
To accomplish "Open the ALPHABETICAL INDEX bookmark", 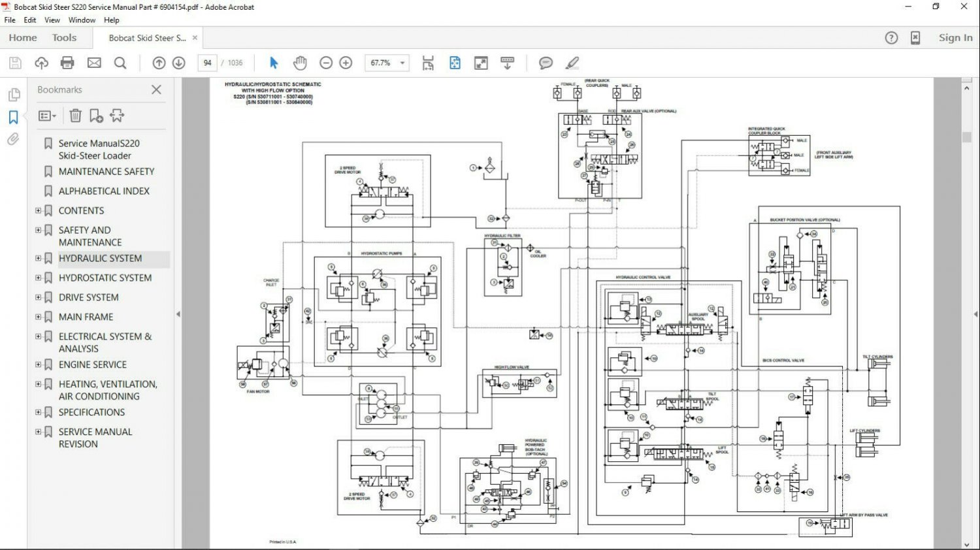I will click(x=104, y=191).
